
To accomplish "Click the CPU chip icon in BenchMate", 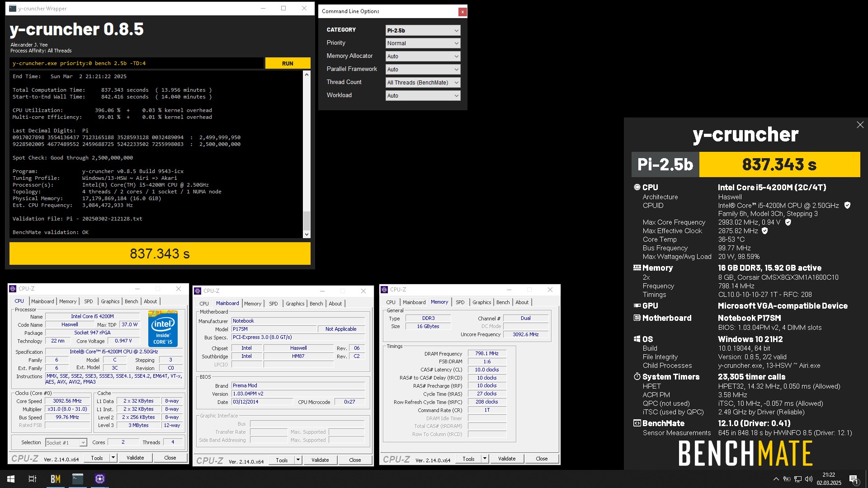I will [x=637, y=187].
